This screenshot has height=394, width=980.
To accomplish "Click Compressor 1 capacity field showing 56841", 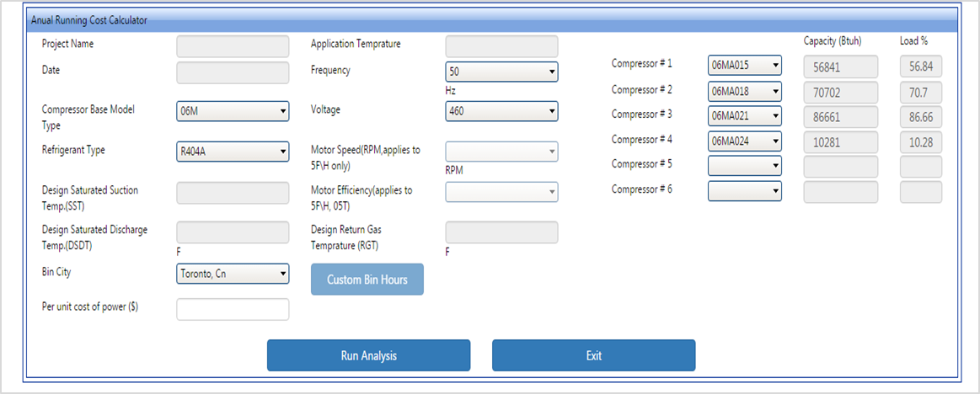I will point(841,67).
